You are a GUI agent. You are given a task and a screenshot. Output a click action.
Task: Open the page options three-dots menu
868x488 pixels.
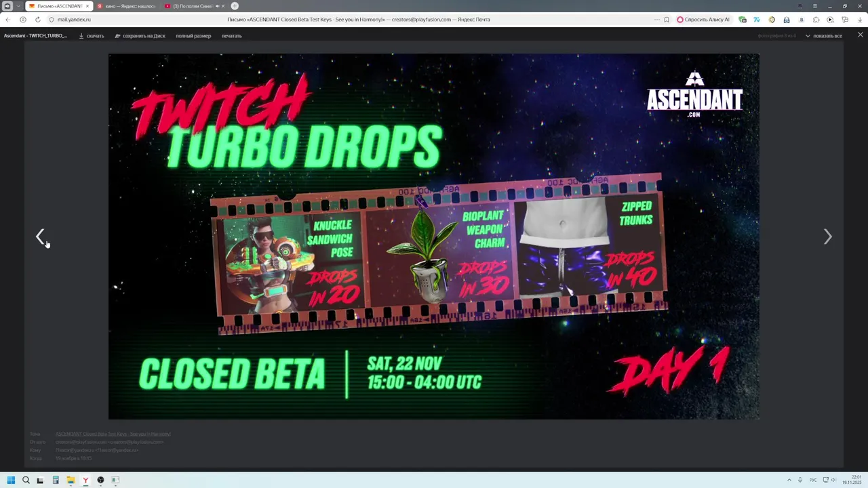click(656, 20)
